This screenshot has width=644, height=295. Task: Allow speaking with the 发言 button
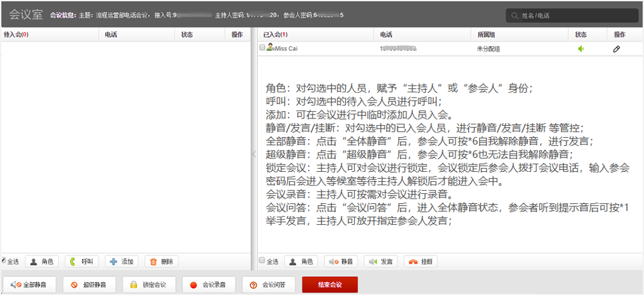tap(380, 262)
